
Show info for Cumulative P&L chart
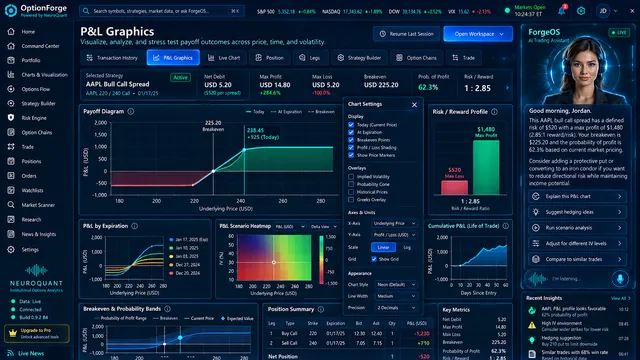[x=506, y=226]
